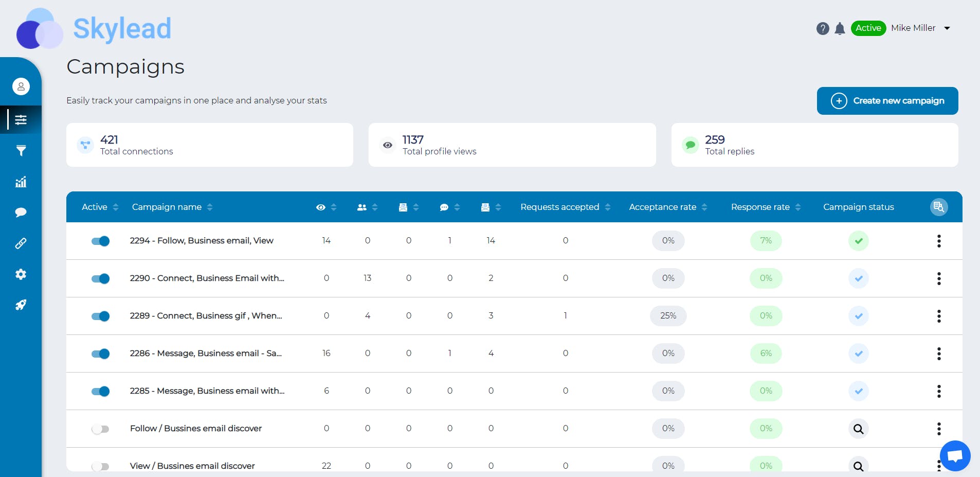The image size is (980, 477).
Task: Open the notifications bell
Action: [840, 28]
